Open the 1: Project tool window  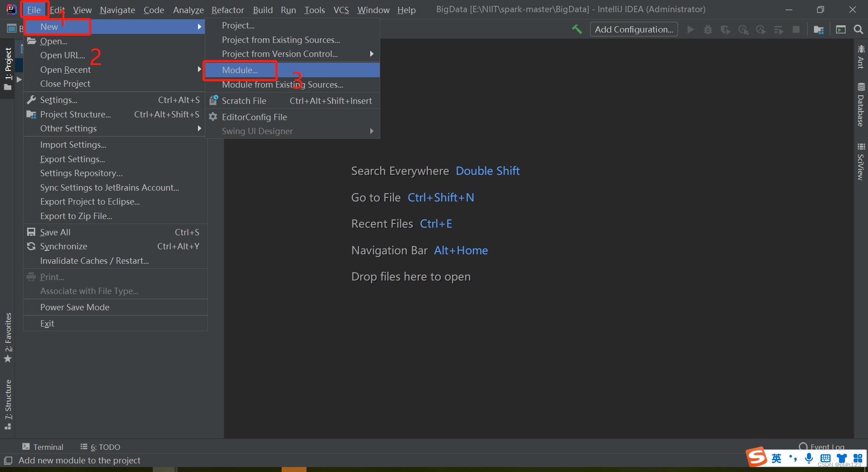[8, 69]
